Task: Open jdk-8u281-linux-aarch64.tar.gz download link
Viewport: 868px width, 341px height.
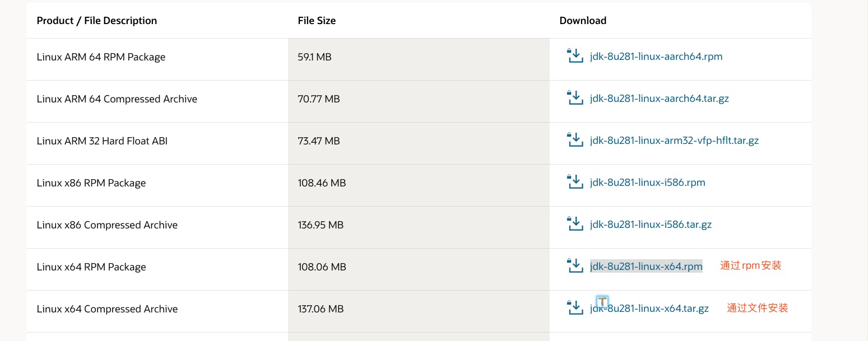Action: (x=659, y=99)
